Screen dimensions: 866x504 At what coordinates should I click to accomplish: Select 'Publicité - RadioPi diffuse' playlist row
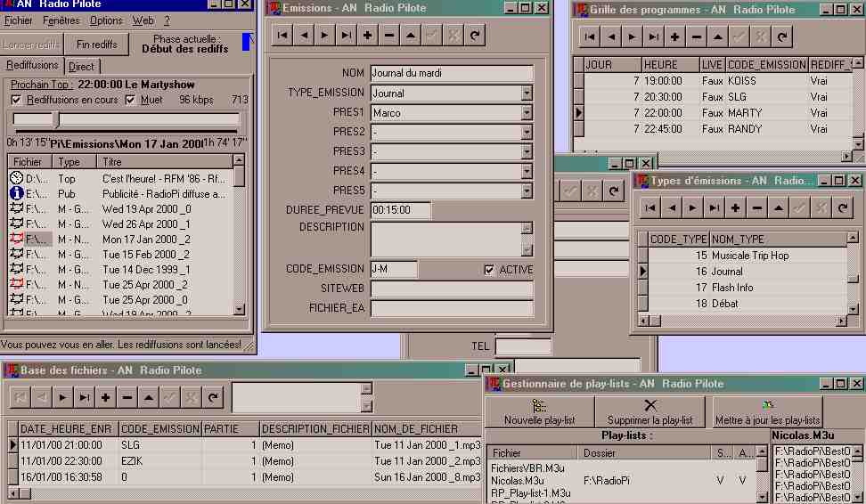pos(120,194)
